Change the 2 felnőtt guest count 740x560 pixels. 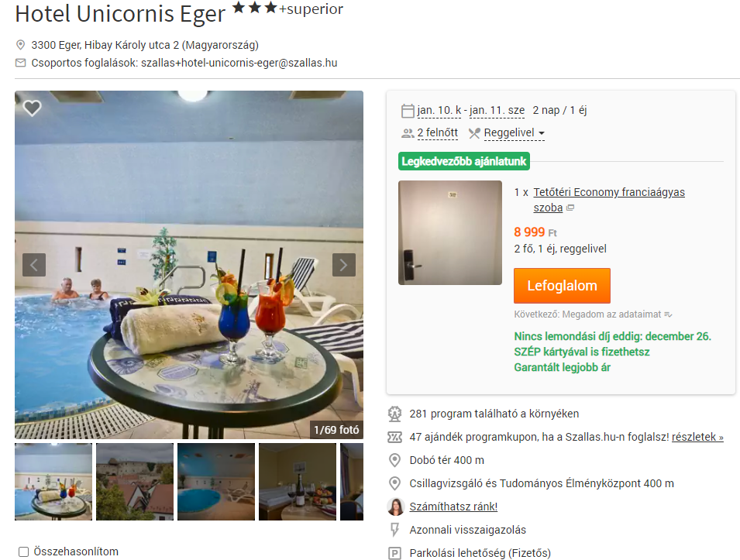438,133
